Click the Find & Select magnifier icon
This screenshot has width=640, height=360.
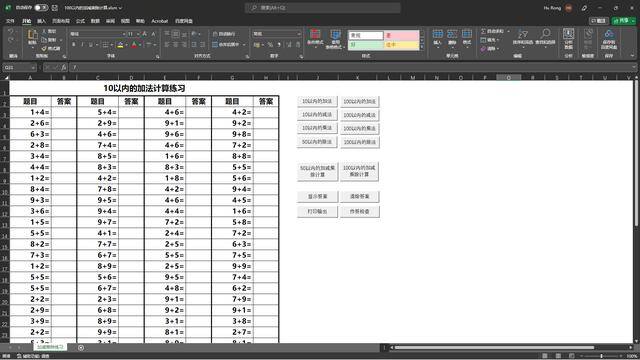pyautogui.click(x=545, y=34)
